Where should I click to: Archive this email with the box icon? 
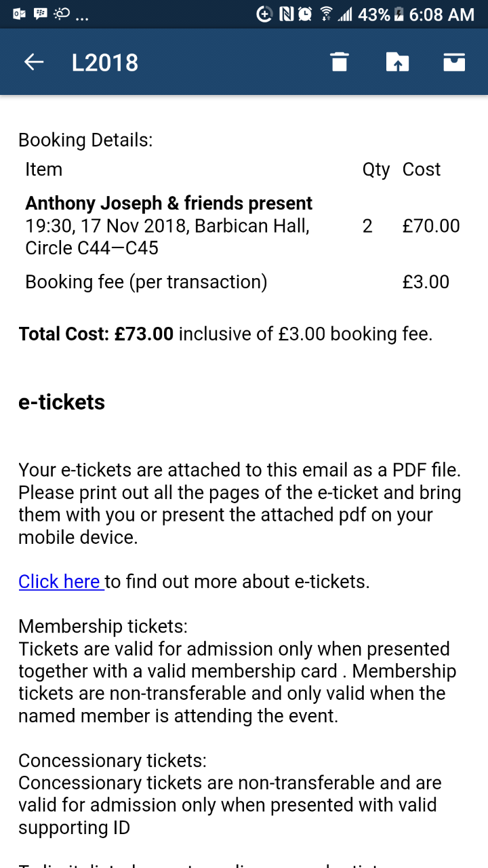[454, 62]
